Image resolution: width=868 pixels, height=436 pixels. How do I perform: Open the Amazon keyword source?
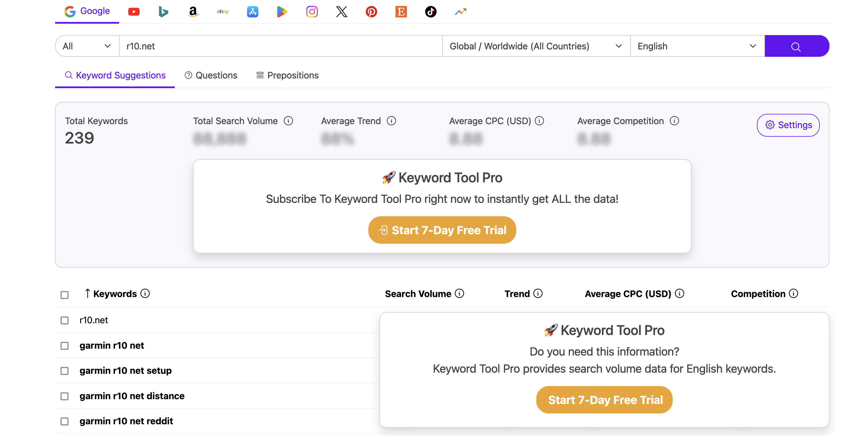[x=193, y=12]
